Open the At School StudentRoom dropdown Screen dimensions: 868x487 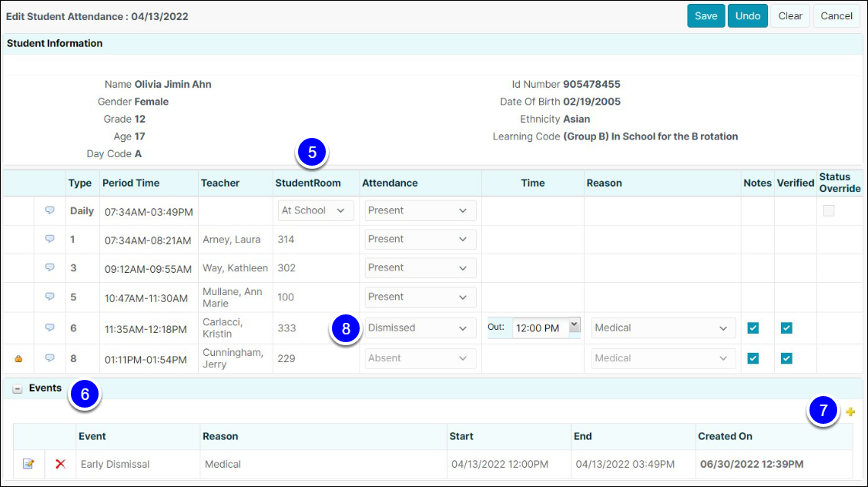(316, 210)
